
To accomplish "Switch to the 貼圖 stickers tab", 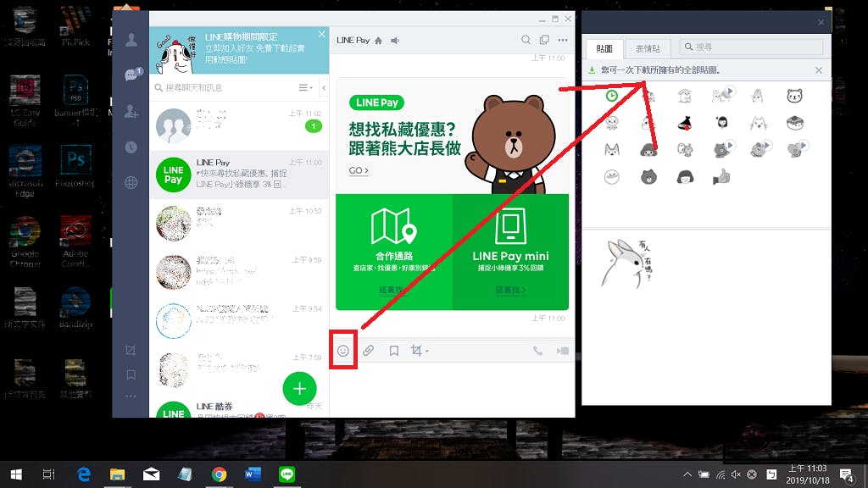I will (x=604, y=48).
